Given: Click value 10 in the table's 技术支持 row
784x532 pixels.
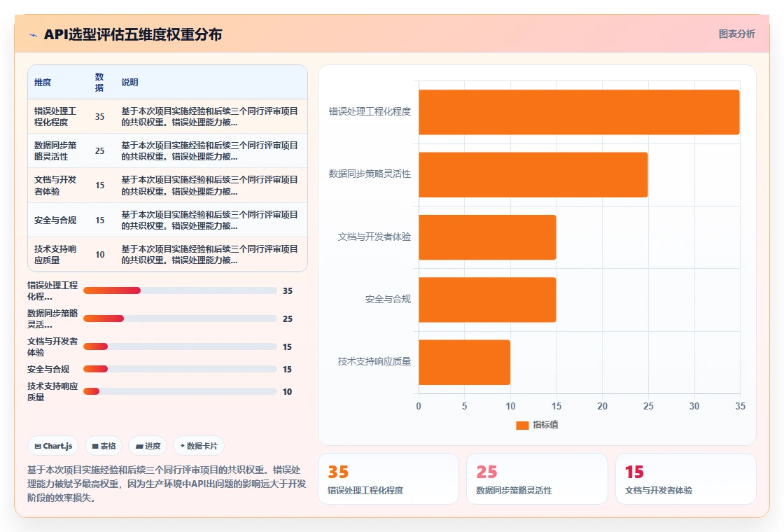Looking at the screenshot, I should coord(99,255).
